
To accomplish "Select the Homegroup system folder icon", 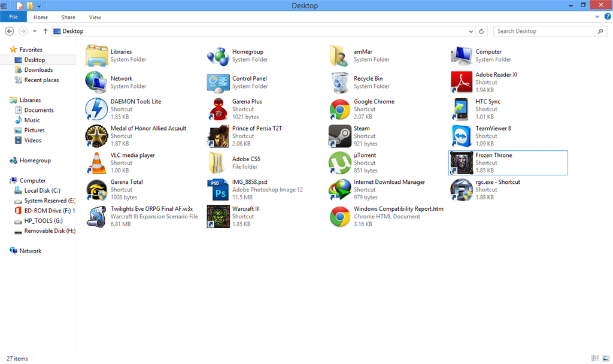I will (218, 56).
